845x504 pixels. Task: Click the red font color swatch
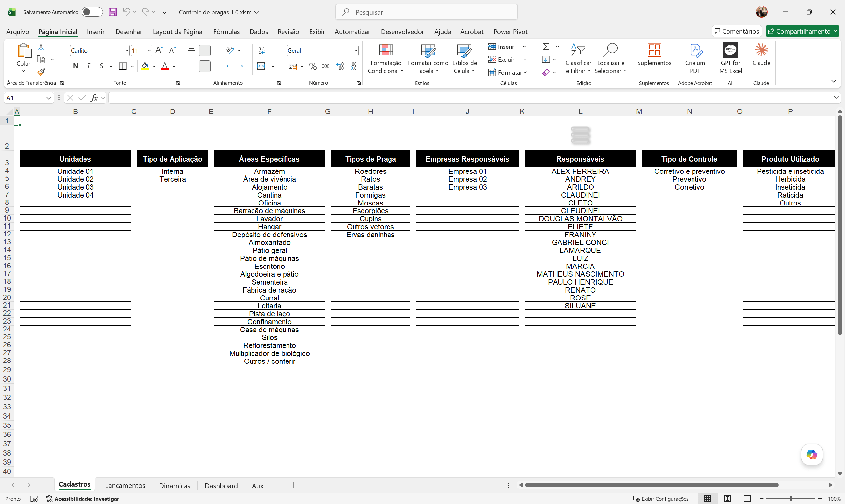point(165,66)
